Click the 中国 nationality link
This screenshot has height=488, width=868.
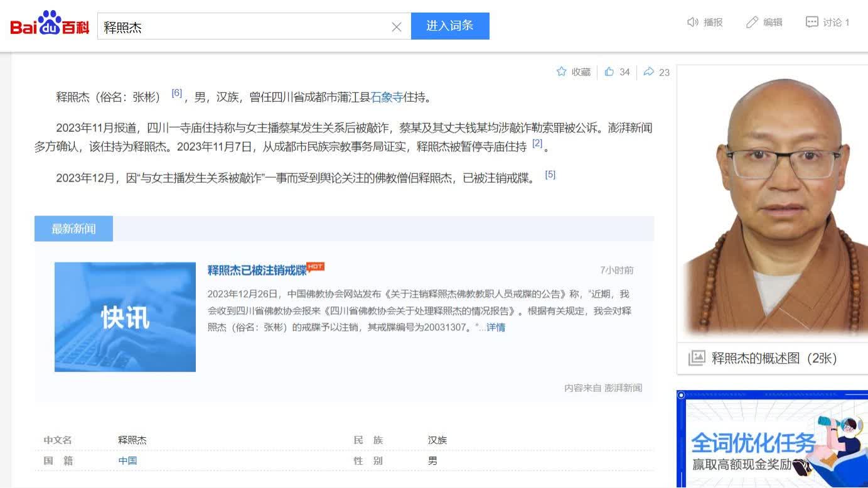click(x=127, y=460)
